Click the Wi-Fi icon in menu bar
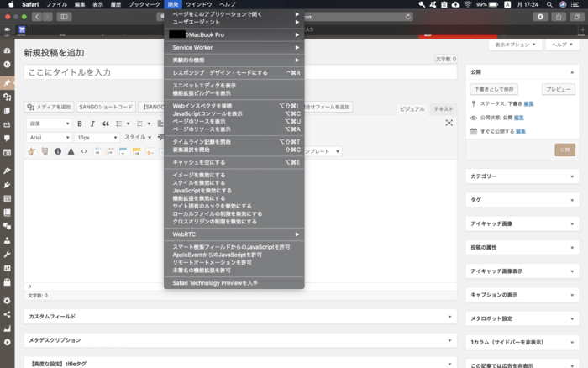588x368 pixels. (467, 4)
